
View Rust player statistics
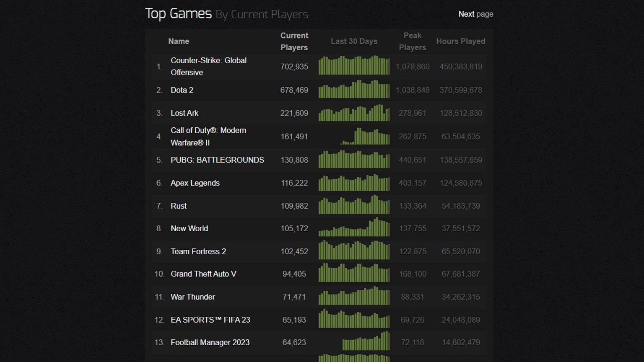click(179, 206)
